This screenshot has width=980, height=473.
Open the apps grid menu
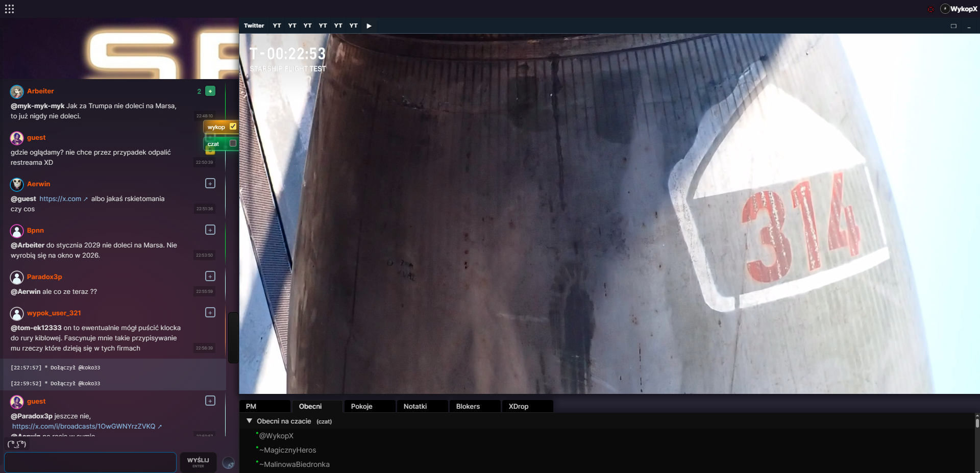coord(9,9)
